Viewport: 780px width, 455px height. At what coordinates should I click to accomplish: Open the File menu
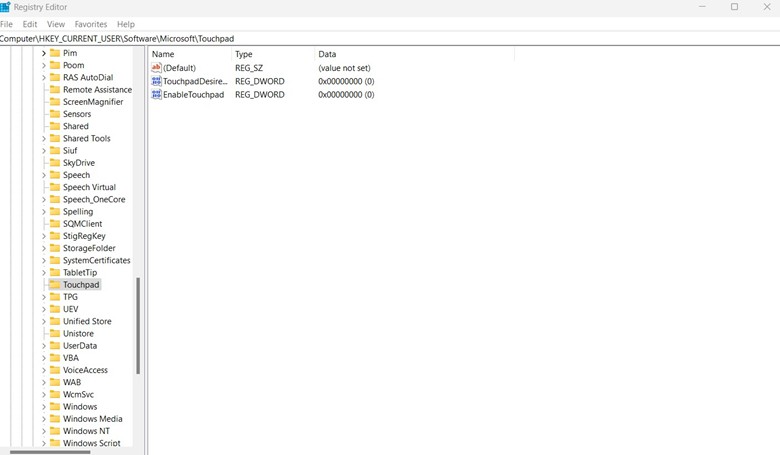(6, 24)
